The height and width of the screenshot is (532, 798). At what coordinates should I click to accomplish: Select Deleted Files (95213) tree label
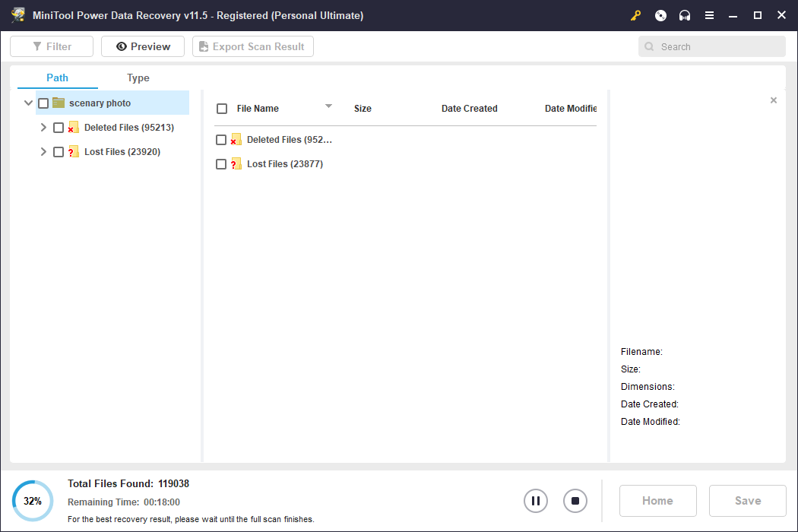point(129,127)
